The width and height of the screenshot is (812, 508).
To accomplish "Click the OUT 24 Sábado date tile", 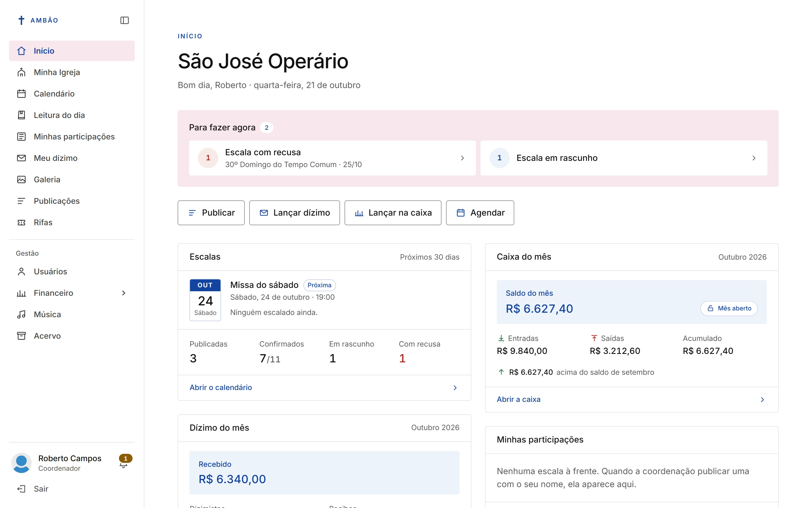I will 205,300.
